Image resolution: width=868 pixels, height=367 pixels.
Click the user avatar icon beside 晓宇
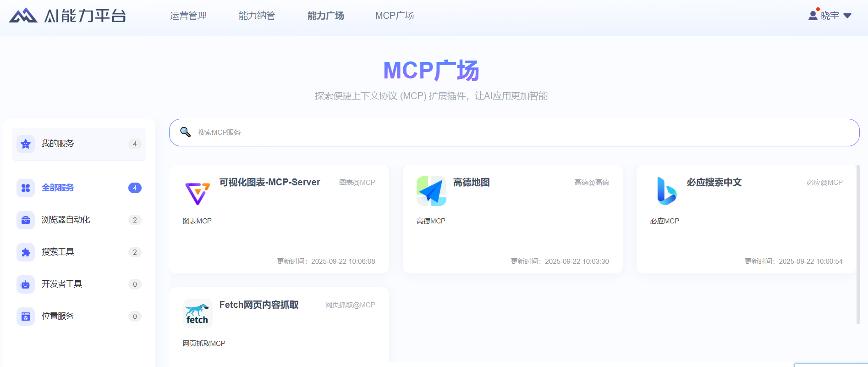[813, 15]
